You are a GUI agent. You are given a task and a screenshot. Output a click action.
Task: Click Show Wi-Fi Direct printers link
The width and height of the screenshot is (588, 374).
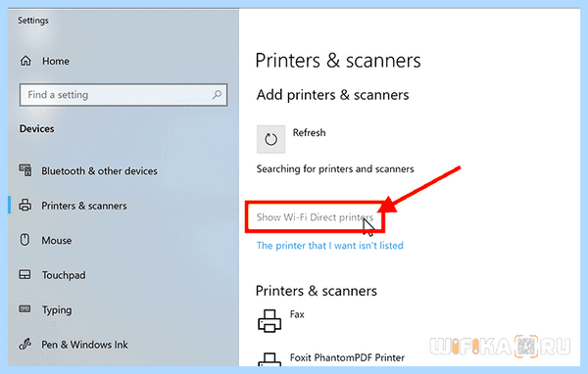315,217
